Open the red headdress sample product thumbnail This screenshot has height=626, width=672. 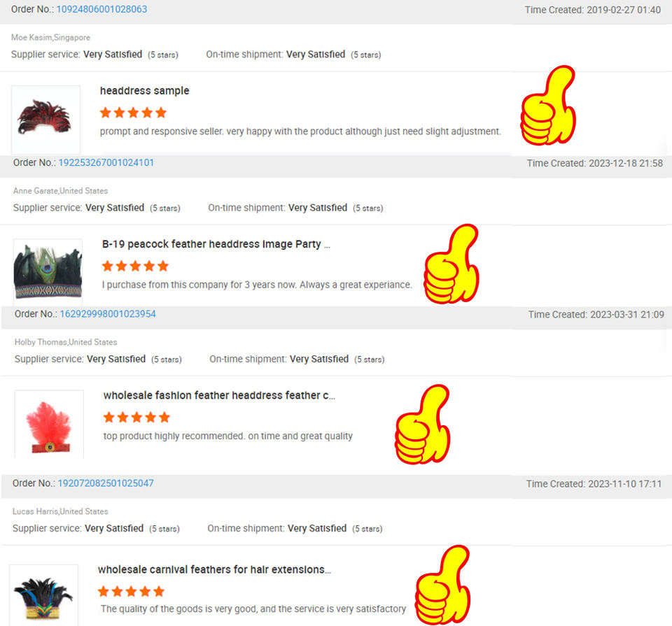point(46,120)
